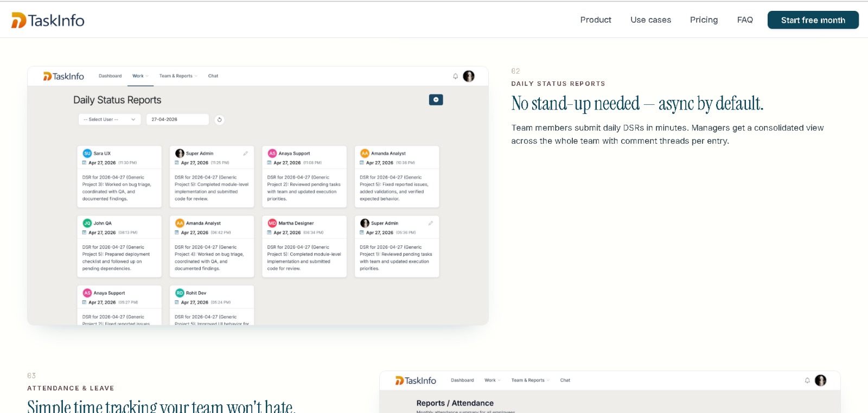The width and height of the screenshot is (868, 413).
Task: Click the edit pencil on the 05:36 PM Super Admin card
Action: (x=431, y=223)
